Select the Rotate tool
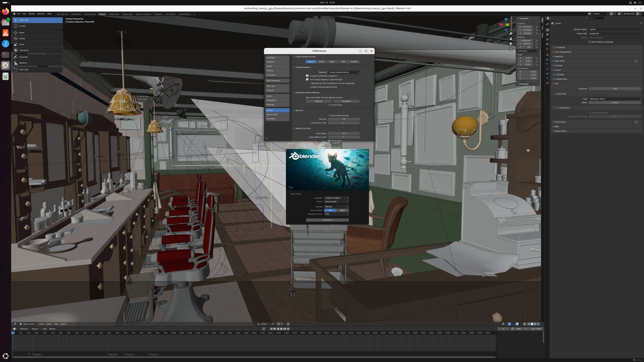Screen dimensions: 644x362 pos(22,39)
